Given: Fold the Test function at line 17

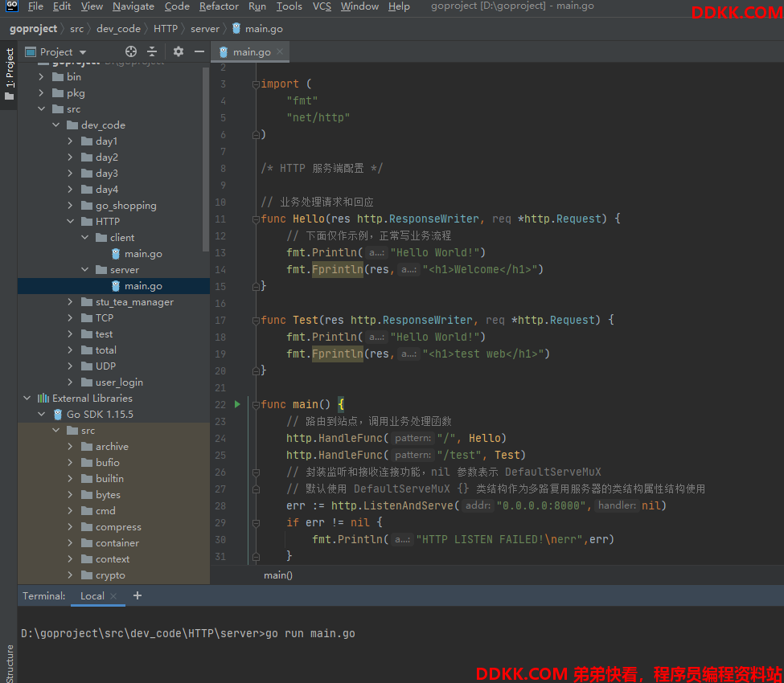Looking at the screenshot, I should tap(256, 321).
